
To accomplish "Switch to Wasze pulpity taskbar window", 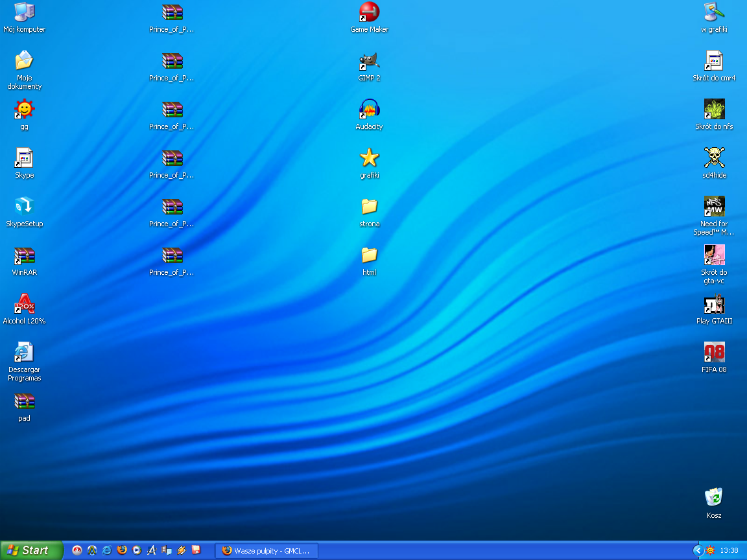I will [267, 550].
